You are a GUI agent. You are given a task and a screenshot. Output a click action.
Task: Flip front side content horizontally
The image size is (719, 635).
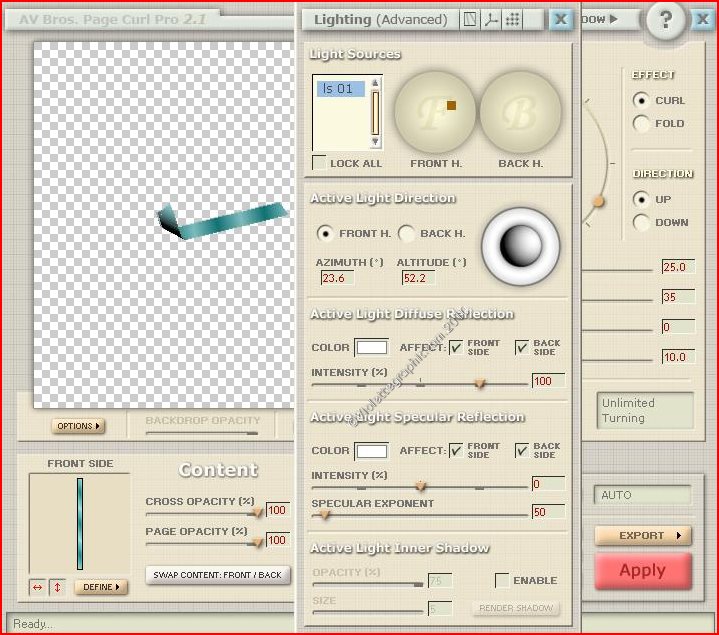(38, 587)
